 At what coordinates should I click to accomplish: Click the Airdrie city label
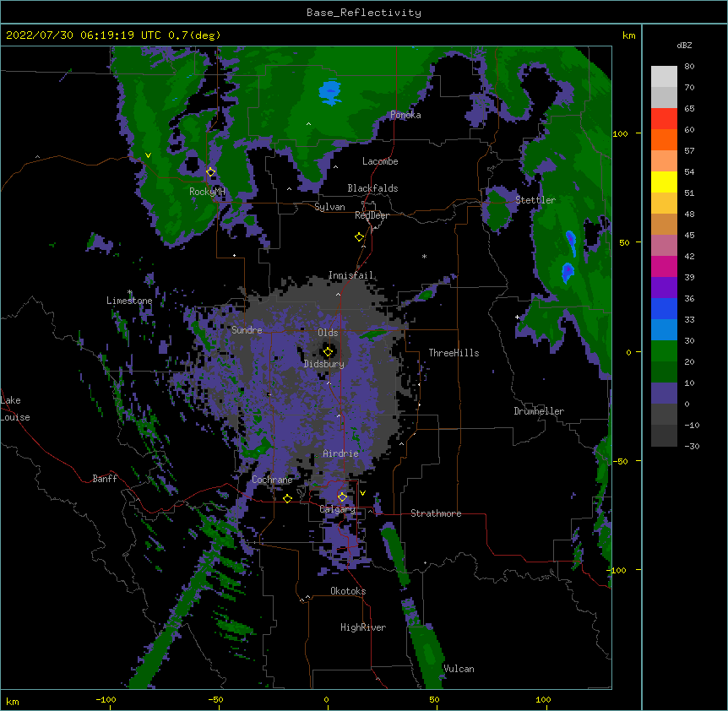pyautogui.click(x=341, y=453)
